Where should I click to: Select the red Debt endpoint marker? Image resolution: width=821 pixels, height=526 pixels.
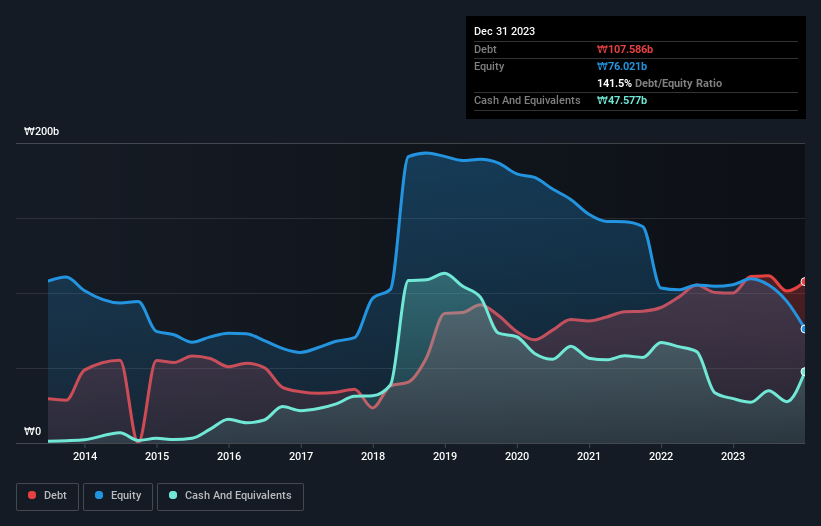pos(804,282)
